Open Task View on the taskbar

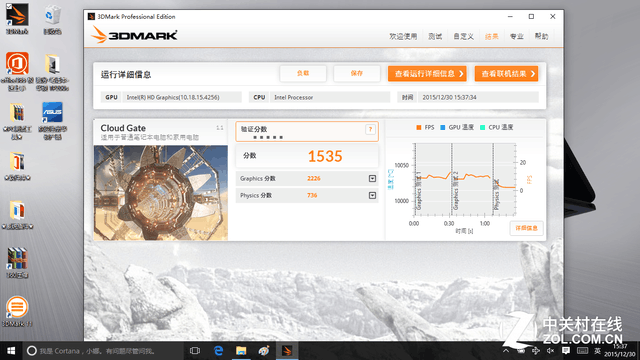click(195, 351)
